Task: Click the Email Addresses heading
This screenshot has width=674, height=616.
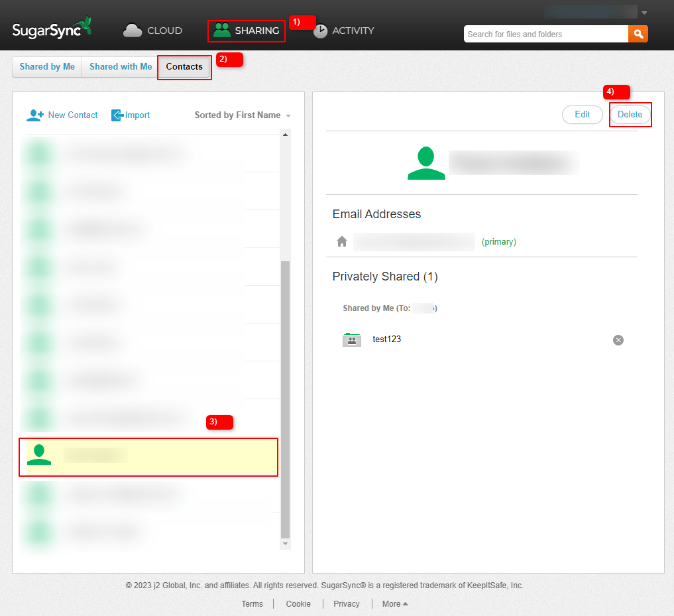Action: click(x=376, y=214)
